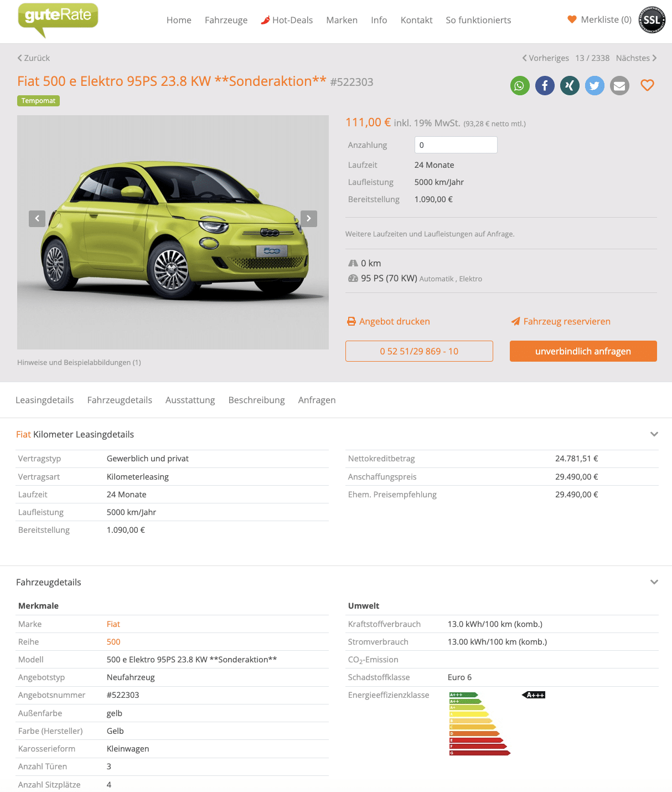Switch to Ausstattung tab
672x792 pixels.
(x=190, y=400)
